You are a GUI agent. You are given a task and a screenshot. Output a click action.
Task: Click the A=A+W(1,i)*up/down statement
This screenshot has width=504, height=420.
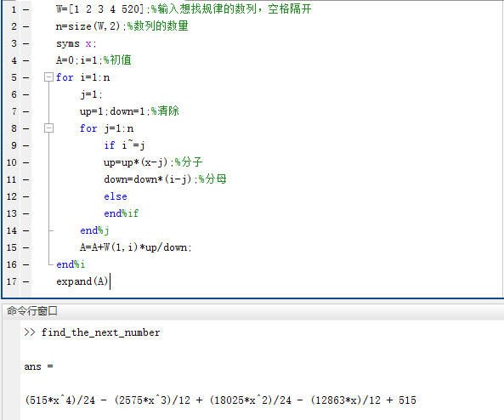[136, 247]
